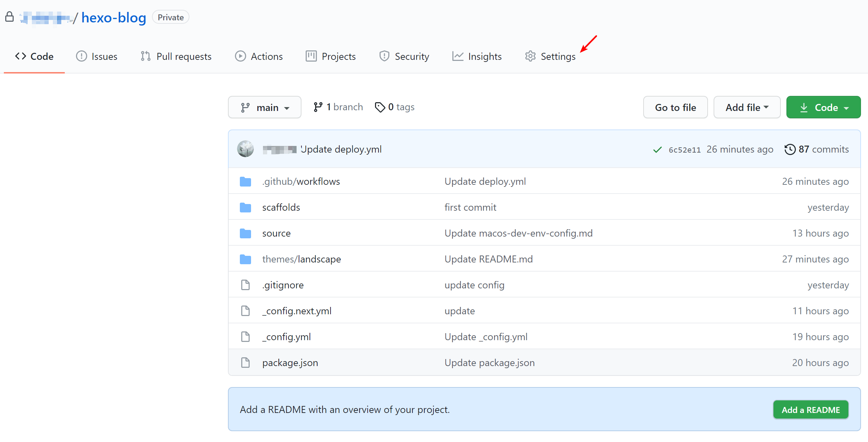Screen dimensions: 868x442
Task: Expand the main branch selector dropdown
Action: 265,107
